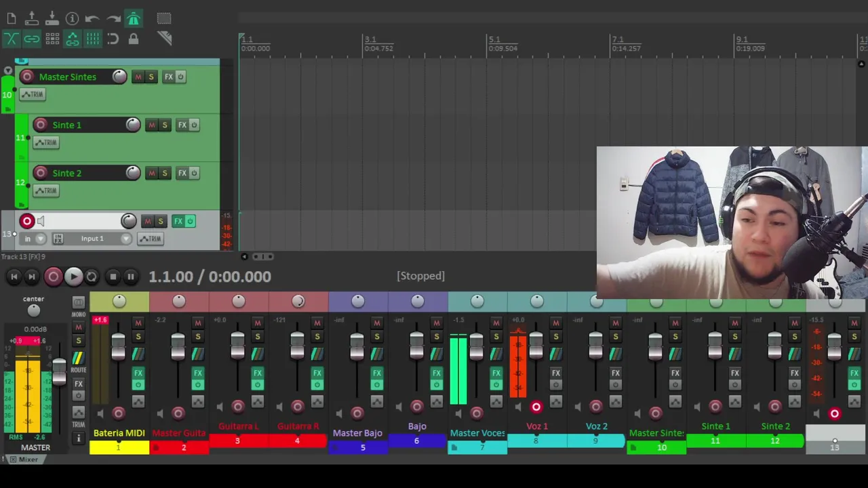Click the transport Pause button
This screenshot has width=868, height=488.
pos(130,277)
